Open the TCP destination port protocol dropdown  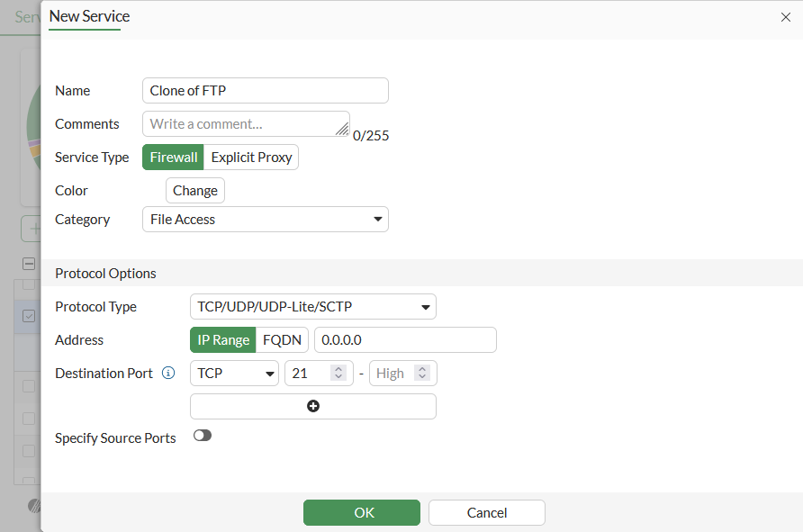pos(235,373)
